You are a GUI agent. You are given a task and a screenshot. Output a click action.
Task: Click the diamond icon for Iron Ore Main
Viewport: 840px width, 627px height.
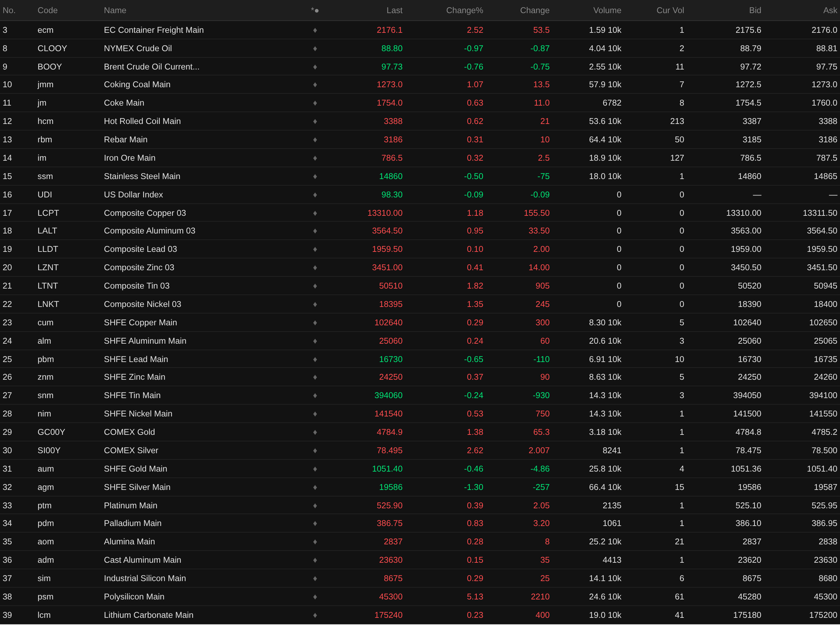(315, 158)
